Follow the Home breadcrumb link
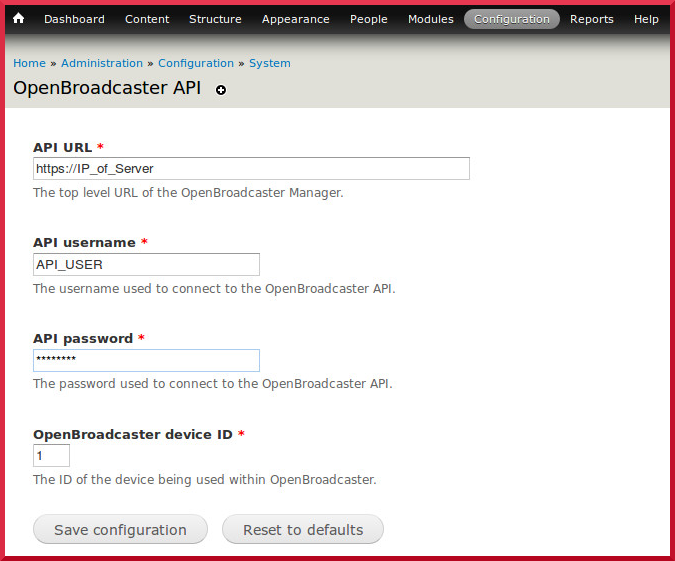The image size is (675, 561). click(x=29, y=63)
